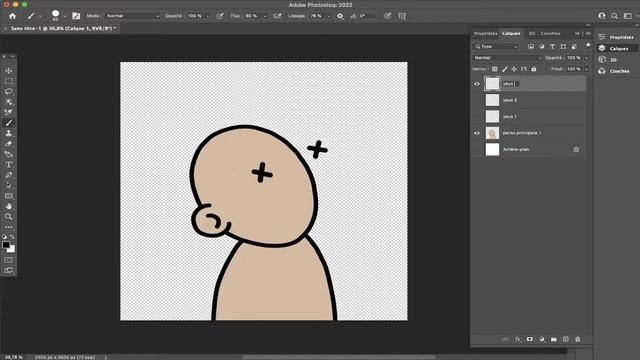Select the Horizontal Type tool
This screenshot has width=640, height=360.
click(9, 164)
